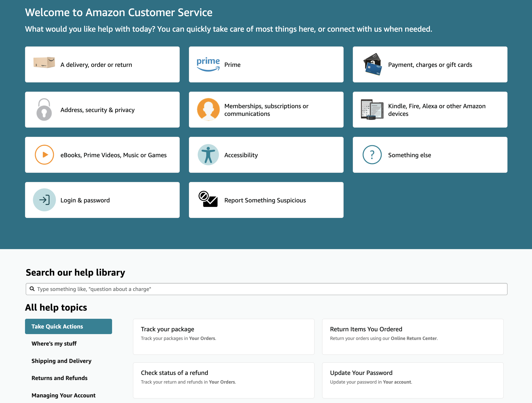Click 'Track your packages in Your Orders.' text
The width and height of the screenshot is (532, 403).
click(x=178, y=338)
